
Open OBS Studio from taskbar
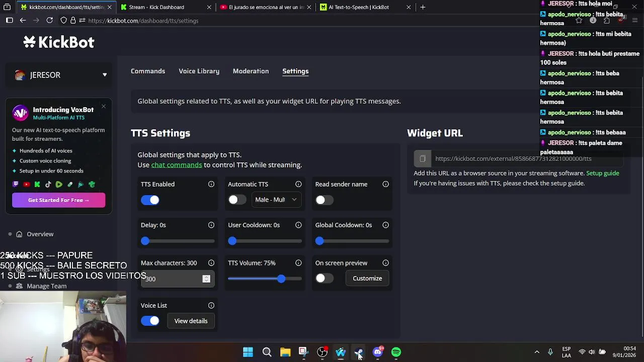tap(322, 352)
